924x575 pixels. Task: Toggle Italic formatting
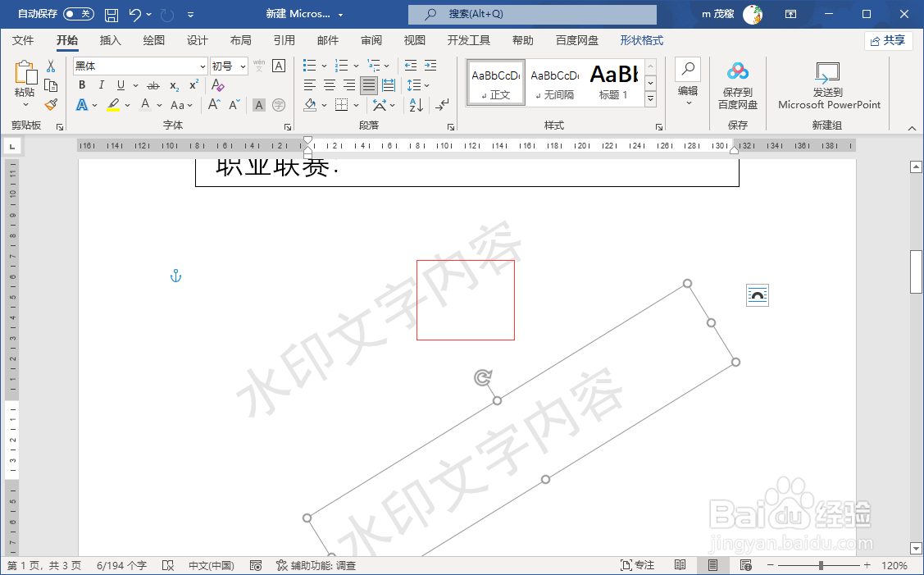click(102, 85)
